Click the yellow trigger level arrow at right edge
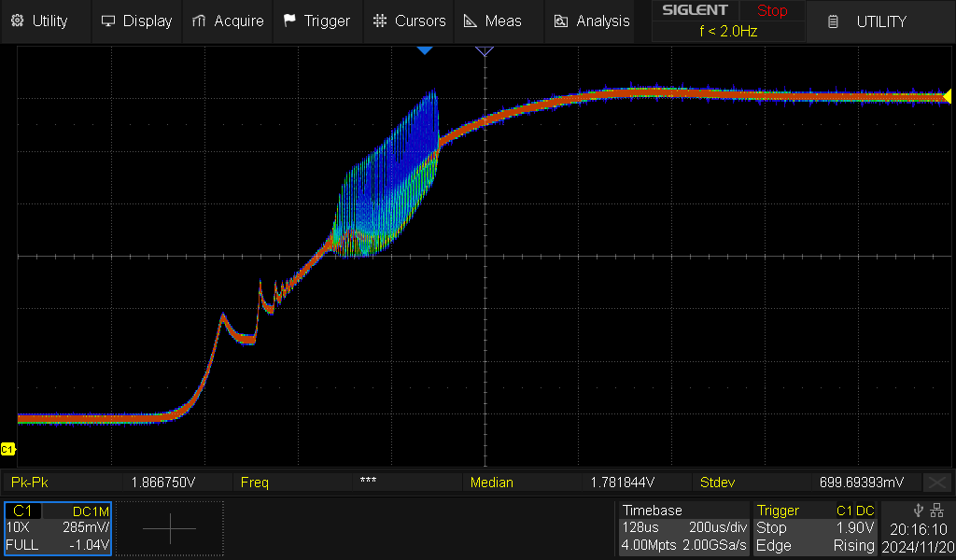 (947, 96)
